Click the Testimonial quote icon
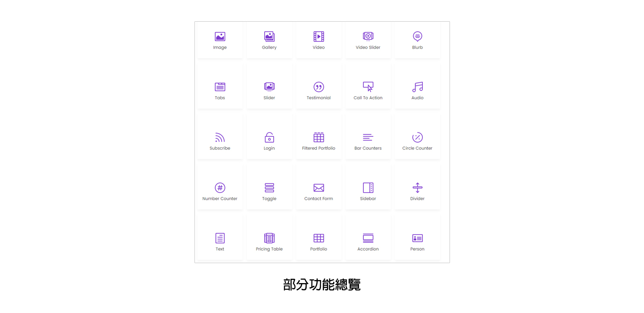Viewport: 644px width, 313px height. pos(319,87)
